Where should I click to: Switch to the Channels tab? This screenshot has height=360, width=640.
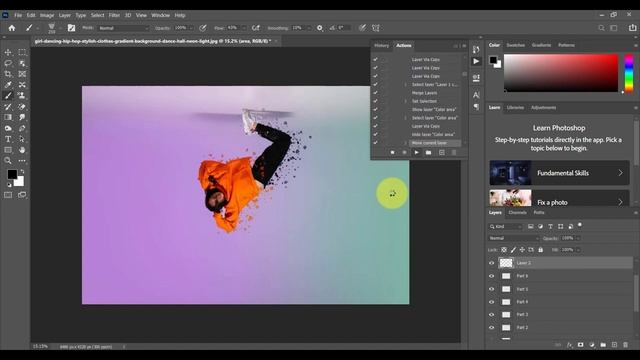518,212
